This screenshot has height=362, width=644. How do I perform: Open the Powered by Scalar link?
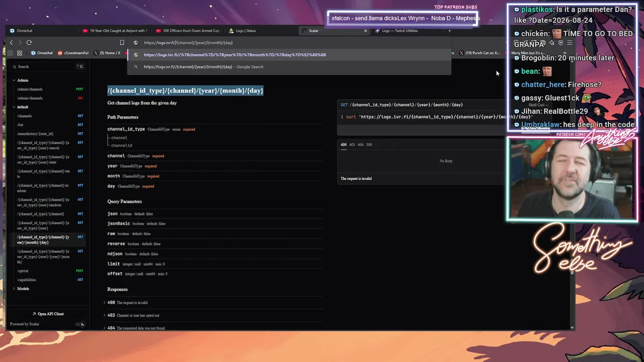(25, 324)
